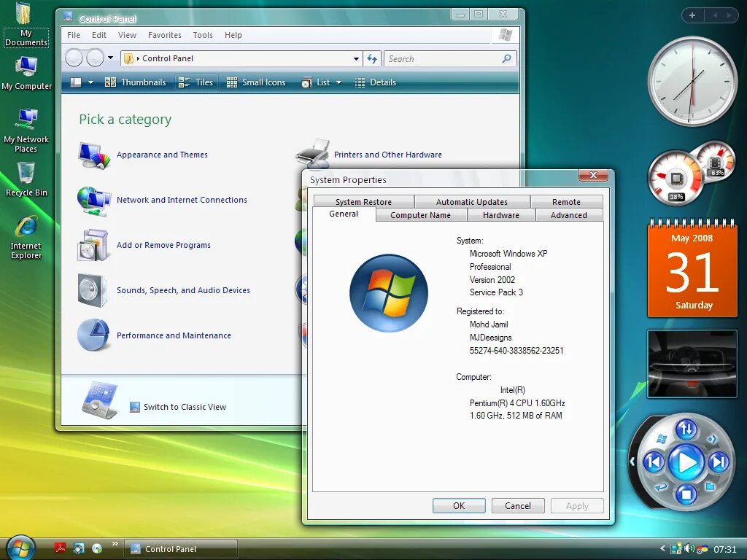The image size is (747, 560).
Task: Click the refresh arrows beside the address bar
Action: 371,58
